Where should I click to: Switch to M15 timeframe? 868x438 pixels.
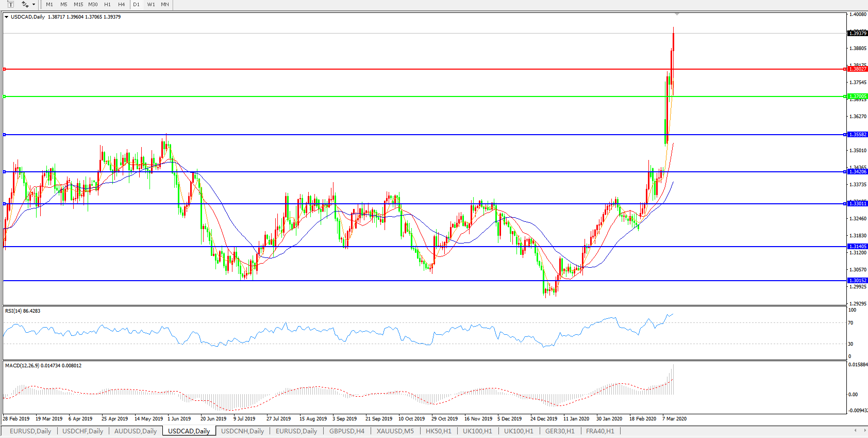pyautogui.click(x=78, y=5)
